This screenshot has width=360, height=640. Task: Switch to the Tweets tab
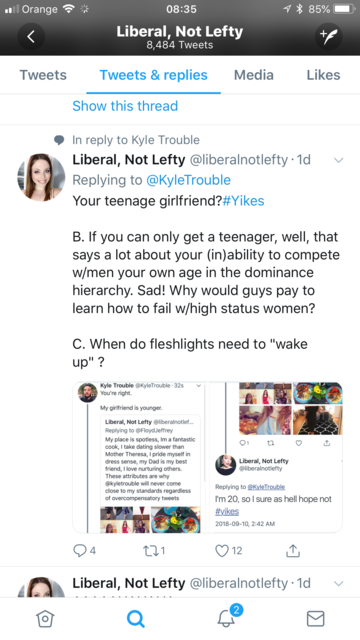pyautogui.click(x=43, y=75)
